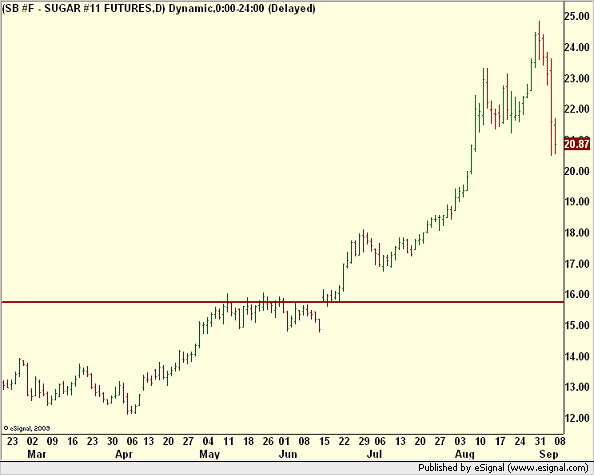This screenshot has height=475, width=594.
Task: Click the 20.87 last price tag
Action: click(577, 144)
